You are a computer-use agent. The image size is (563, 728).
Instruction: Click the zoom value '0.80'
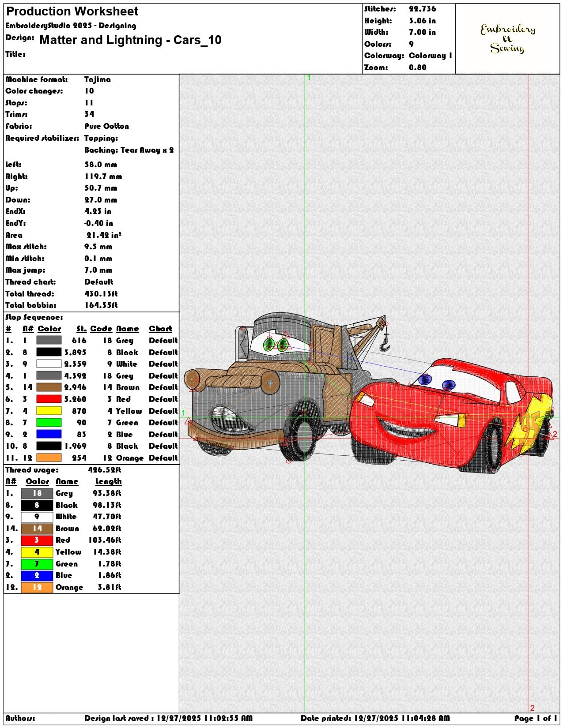(418, 68)
